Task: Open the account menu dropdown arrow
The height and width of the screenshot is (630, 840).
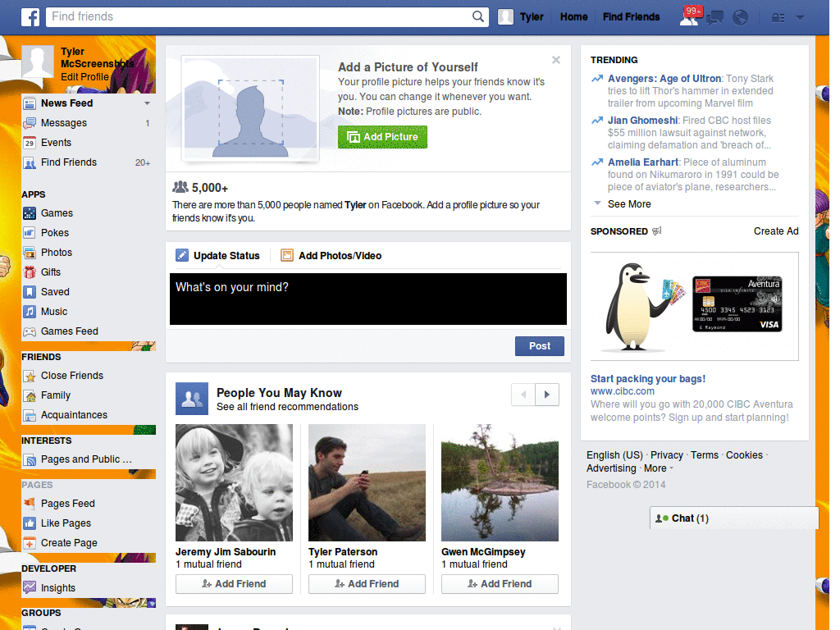Action: click(x=801, y=18)
